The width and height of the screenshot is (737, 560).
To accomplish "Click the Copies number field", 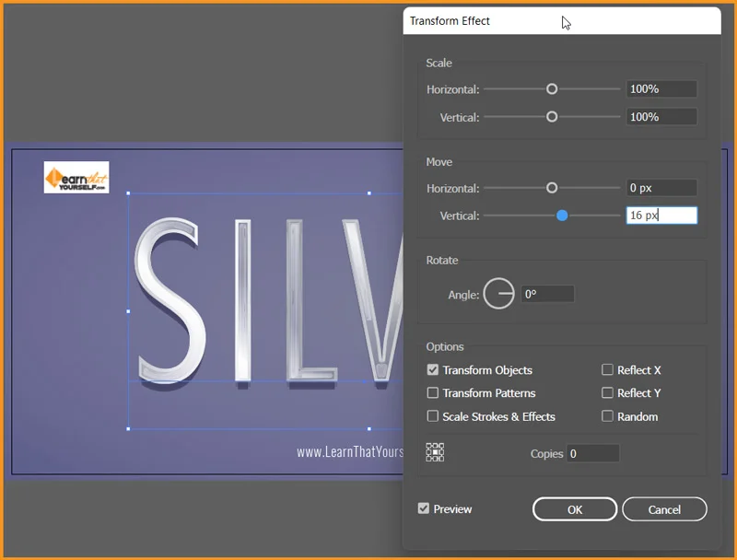I will click(592, 453).
